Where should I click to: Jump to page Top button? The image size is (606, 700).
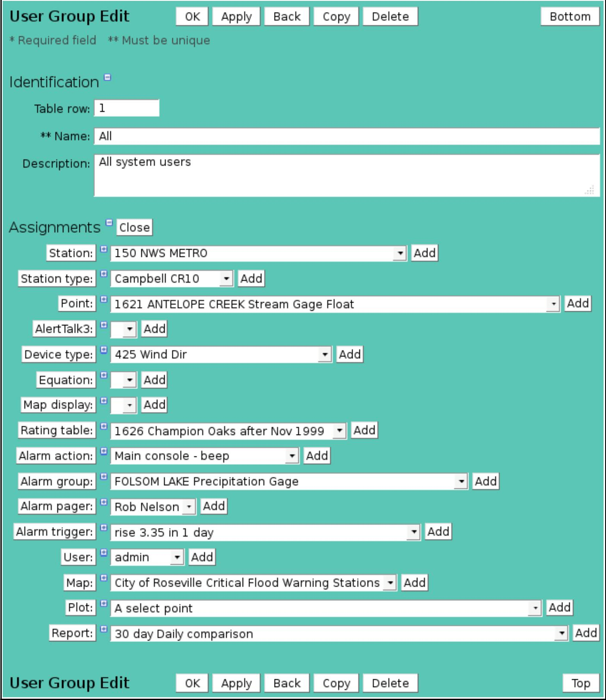581,683
